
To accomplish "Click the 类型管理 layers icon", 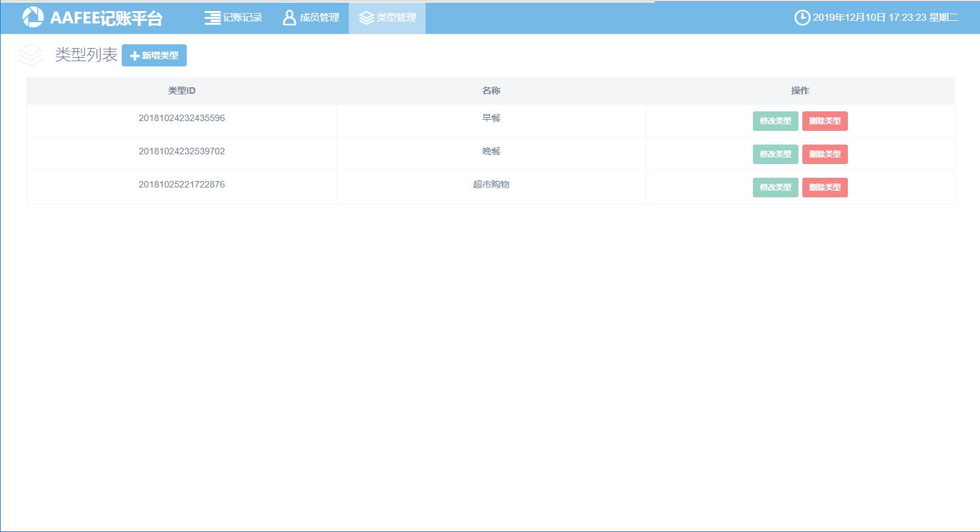I will pyautogui.click(x=366, y=18).
